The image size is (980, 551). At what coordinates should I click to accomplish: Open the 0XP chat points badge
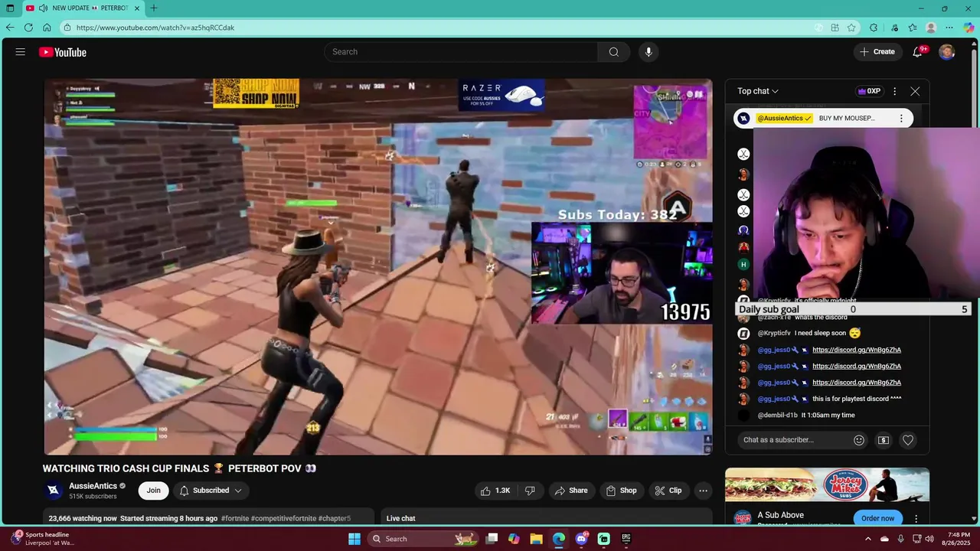coord(869,91)
